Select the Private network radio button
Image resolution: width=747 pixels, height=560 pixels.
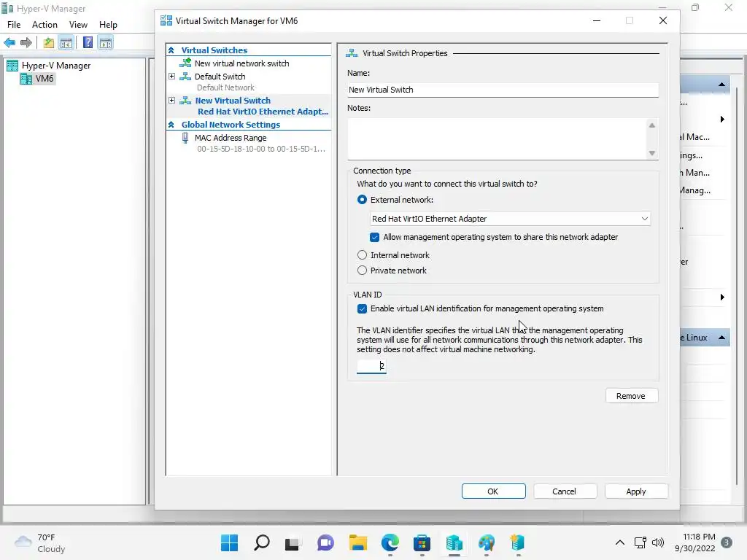(x=362, y=270)
